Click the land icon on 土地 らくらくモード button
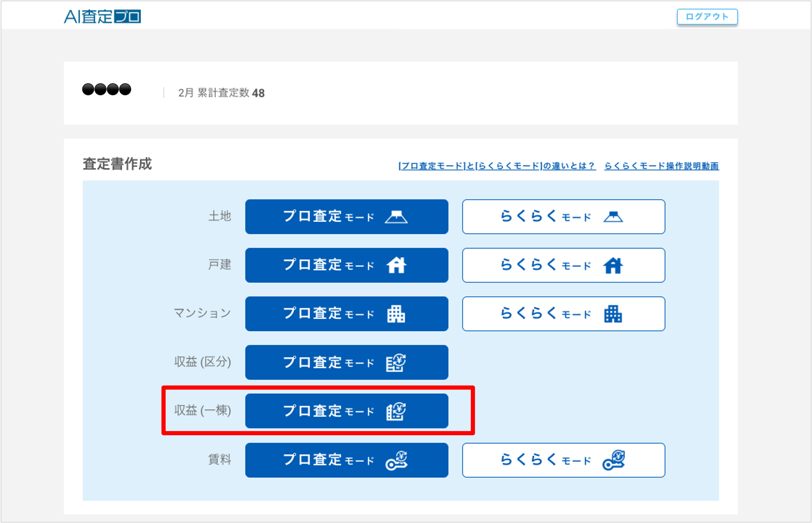 tap(613, 217)
